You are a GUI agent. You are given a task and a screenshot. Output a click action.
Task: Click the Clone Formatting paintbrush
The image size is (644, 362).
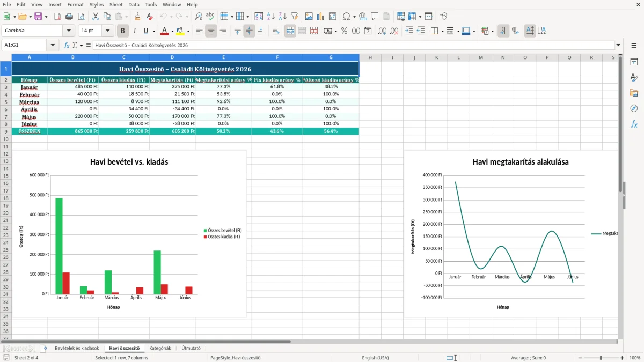click(x=138, y=17)
